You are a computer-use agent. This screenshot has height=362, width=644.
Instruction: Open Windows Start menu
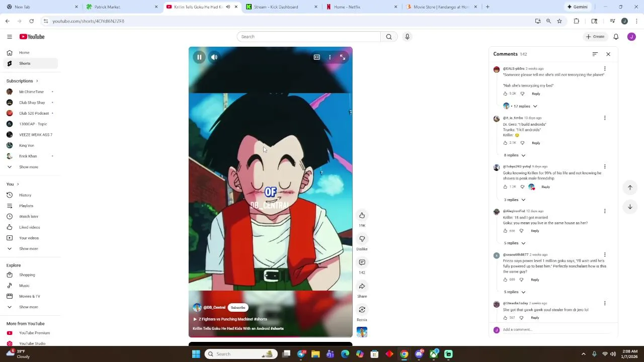[x=196, y=354]
